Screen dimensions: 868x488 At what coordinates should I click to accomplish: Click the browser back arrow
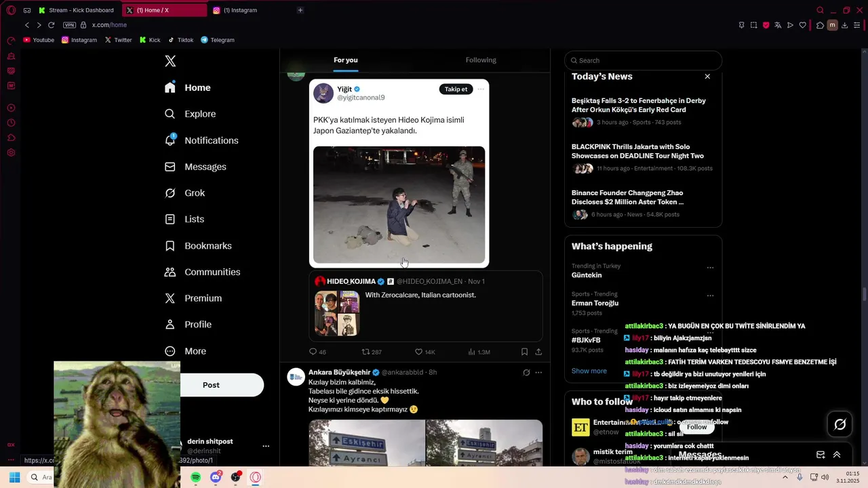(x=27, y=25)
